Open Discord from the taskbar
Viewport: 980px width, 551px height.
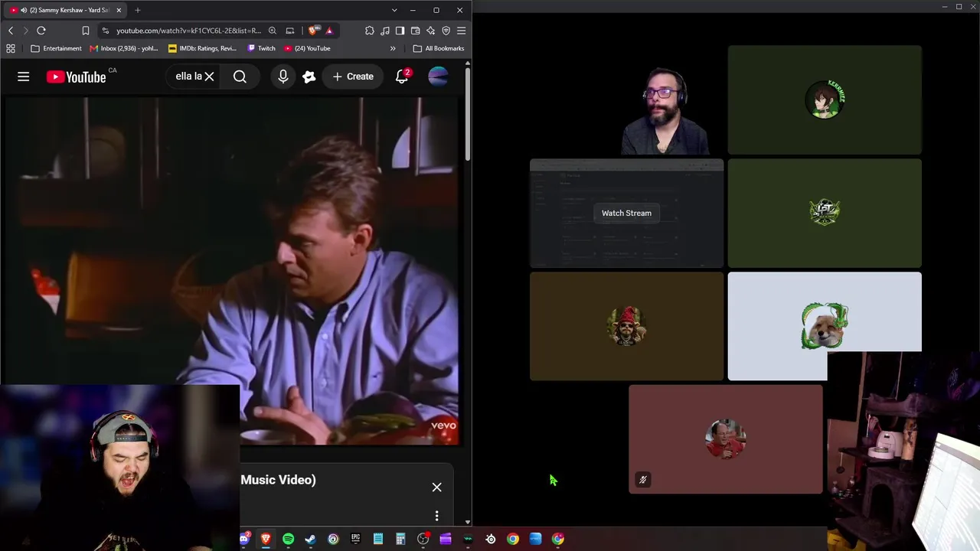pyautogui.click(x=244, y=540)
